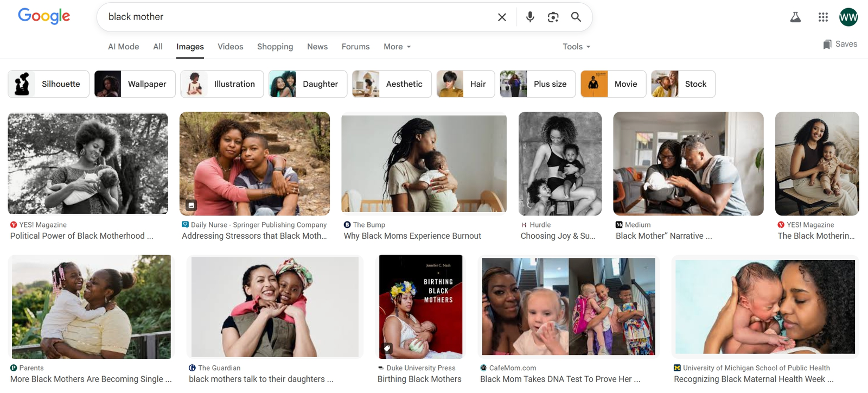Image resolution: width=868 pixels, height=393 pixels.
Task: Filter images by Silhouette chip
Action: (49, 84)
